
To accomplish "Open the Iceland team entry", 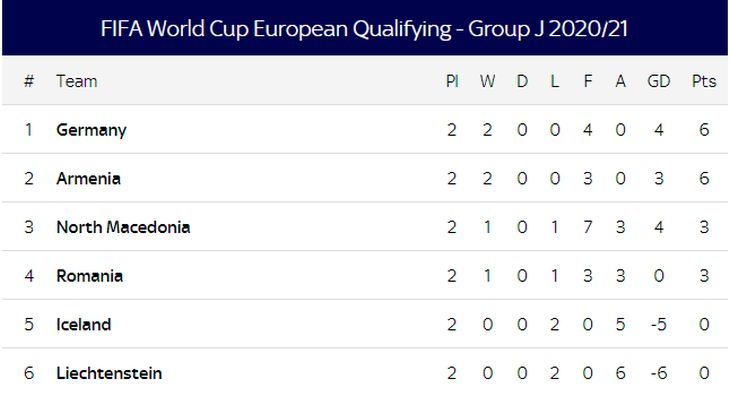I will (83, 325).
